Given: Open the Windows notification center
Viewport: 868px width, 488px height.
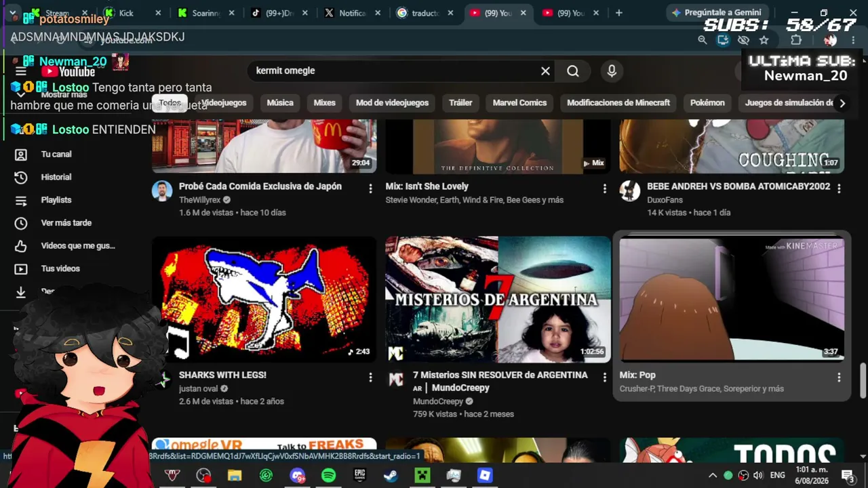Looking at the screenshot, I should [x=848, y=476].
